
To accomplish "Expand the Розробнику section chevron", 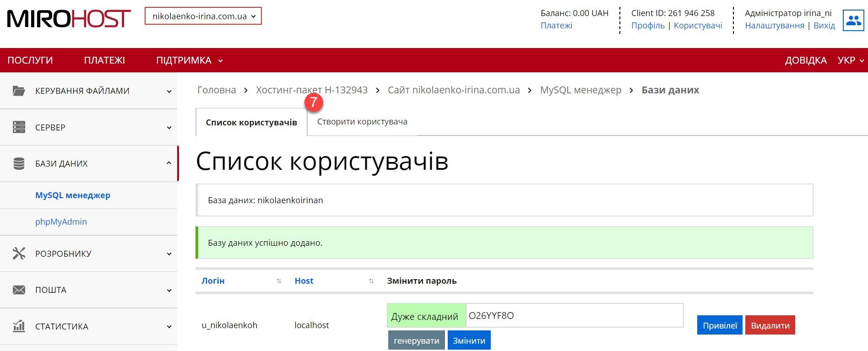I will [169, 254].
